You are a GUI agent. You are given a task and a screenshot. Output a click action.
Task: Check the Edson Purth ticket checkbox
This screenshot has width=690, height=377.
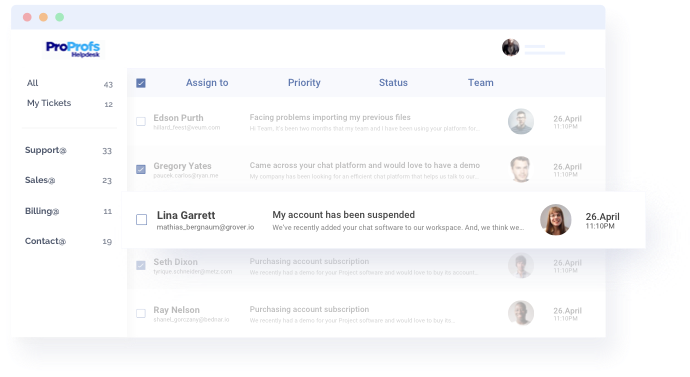[141, 121]
